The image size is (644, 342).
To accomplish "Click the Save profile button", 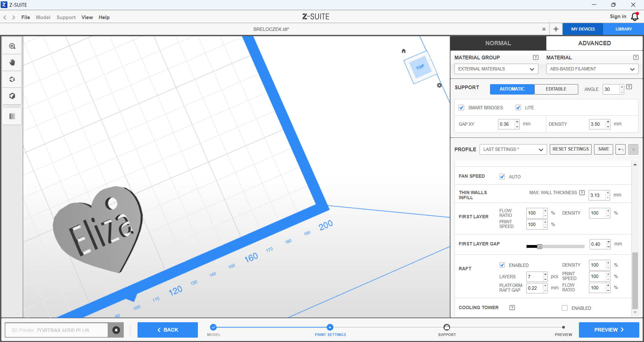I will 603,149.
